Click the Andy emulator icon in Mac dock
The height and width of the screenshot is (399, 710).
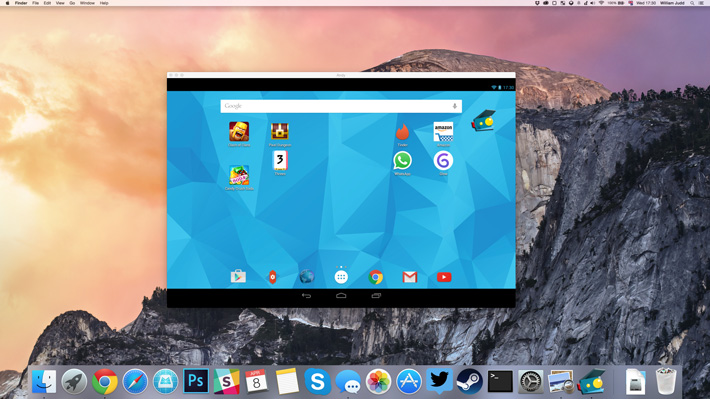tap(591, 381)
